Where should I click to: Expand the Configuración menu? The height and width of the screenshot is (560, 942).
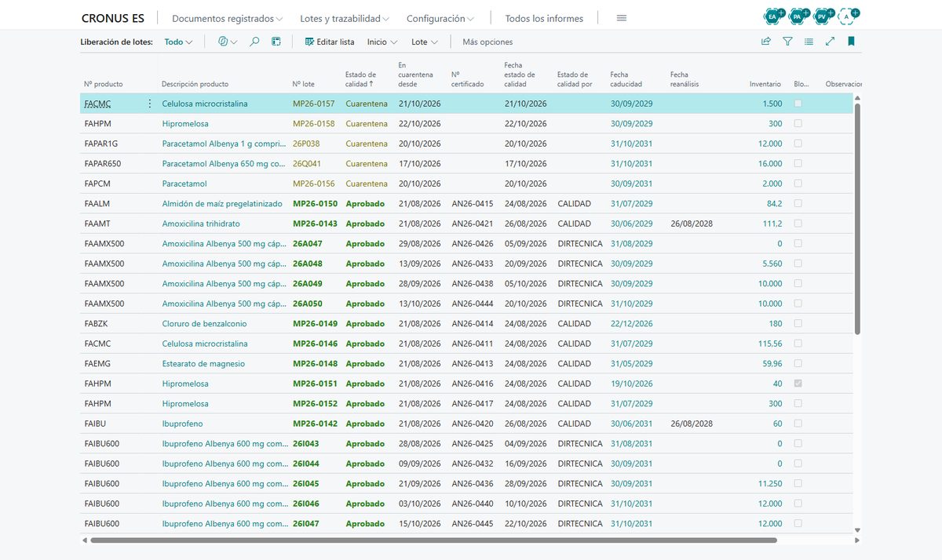pyautogui.click(x=440, y=18)
